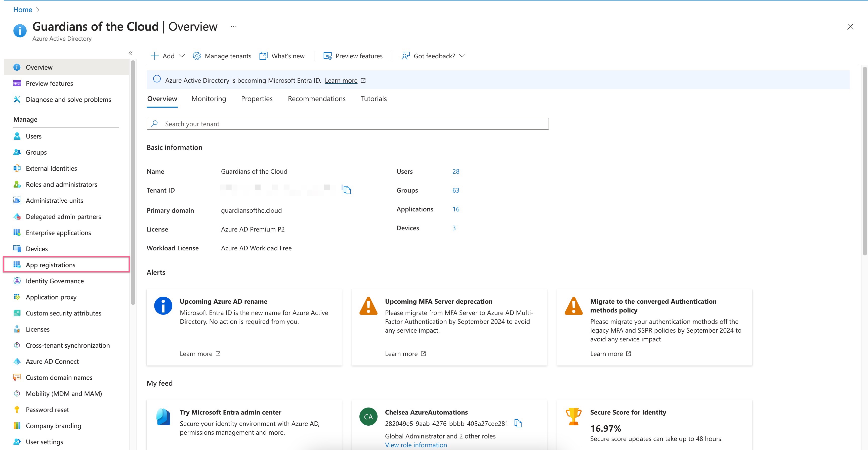Copy the Chelsea AzureAutomations ID
Screen dimensions: 868x450
[518, 423]
